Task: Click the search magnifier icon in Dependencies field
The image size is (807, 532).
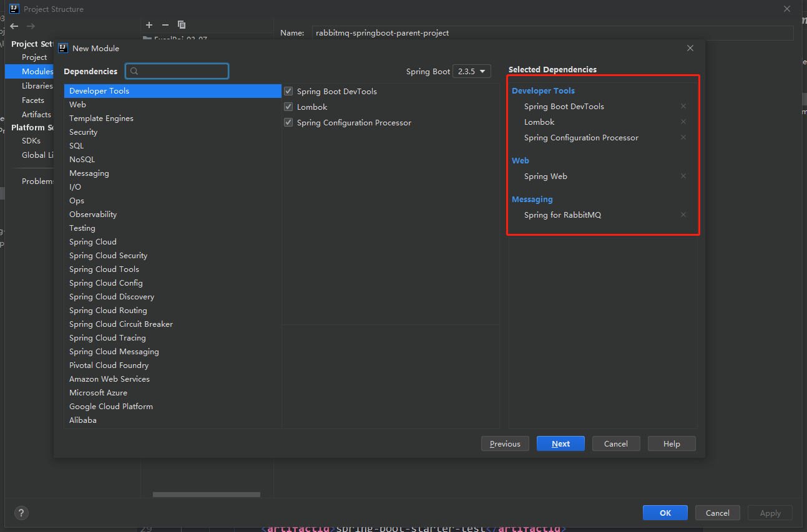Action: (x=135, y=71)
